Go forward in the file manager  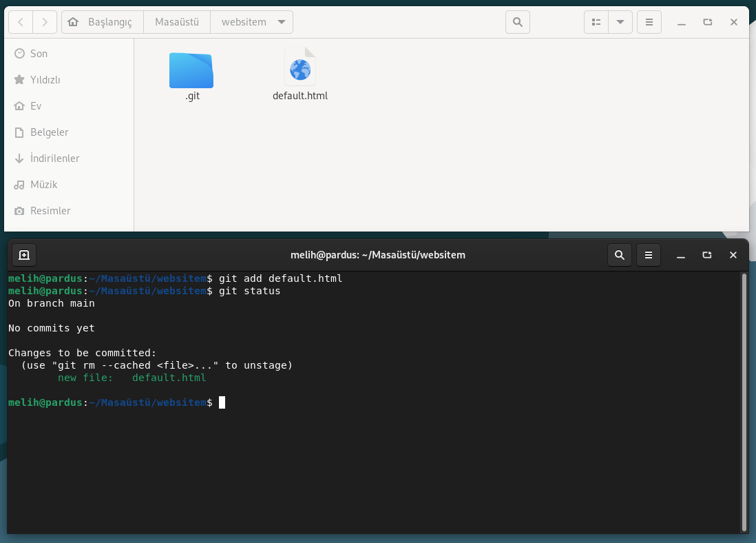45,22
